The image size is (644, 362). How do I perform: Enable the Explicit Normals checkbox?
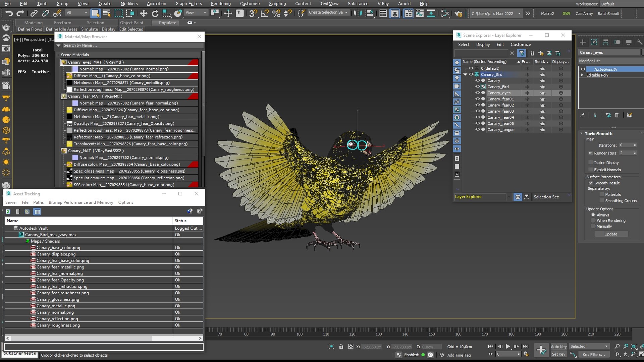[x=590, y=170]
